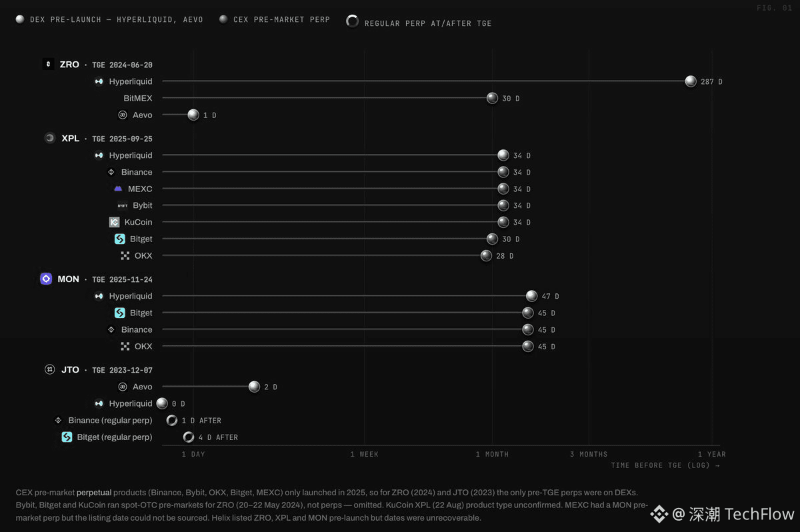Click 'DEX PRE-LAUNCH — HYPERLIQUID, AEVO' legend text
Screen dimensions: 800x532
(x=116, y=19)
